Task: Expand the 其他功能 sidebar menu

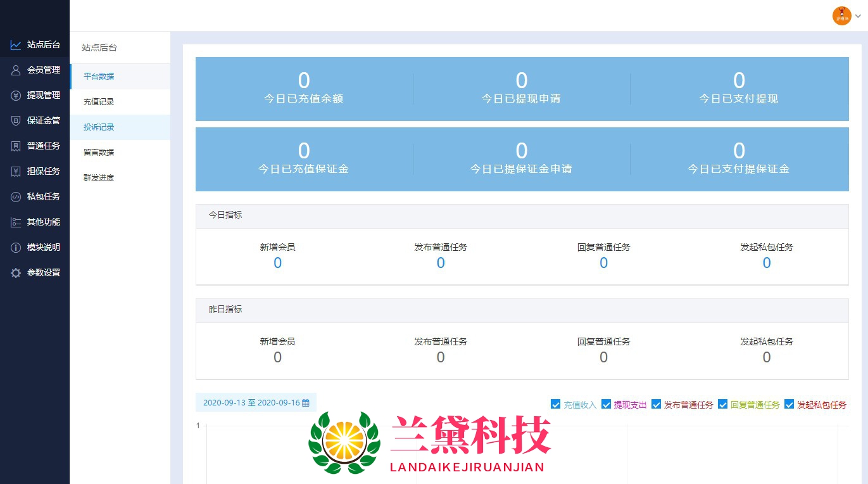Action: tap(43, 222)
